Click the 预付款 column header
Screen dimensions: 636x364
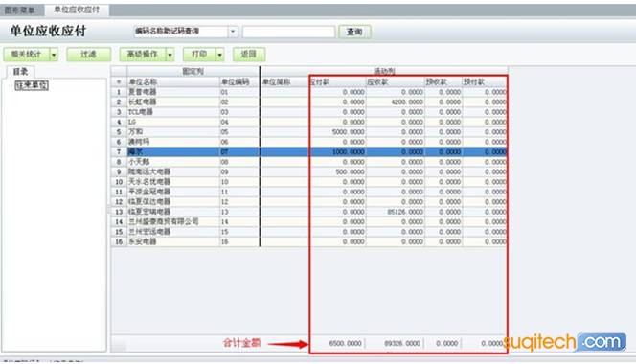[x=485, y=82]
